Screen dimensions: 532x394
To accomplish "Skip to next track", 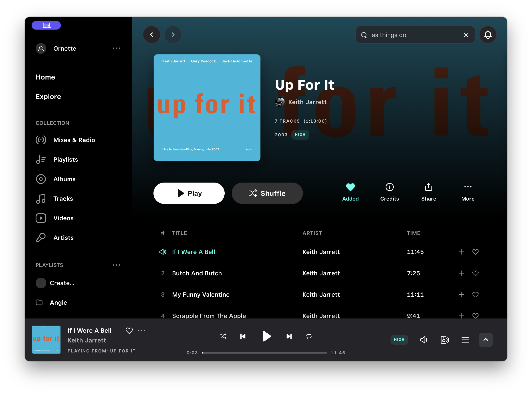I will pyautogui.click(x=289, y=336).
